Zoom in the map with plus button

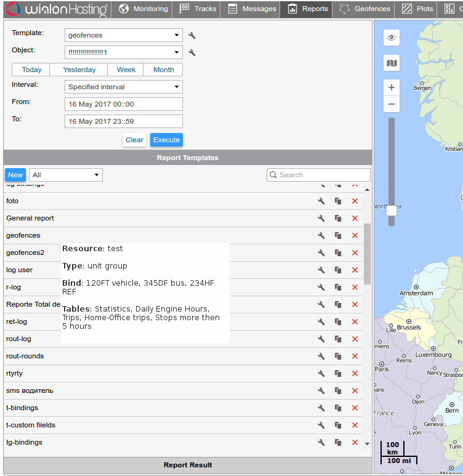(392, 87)
